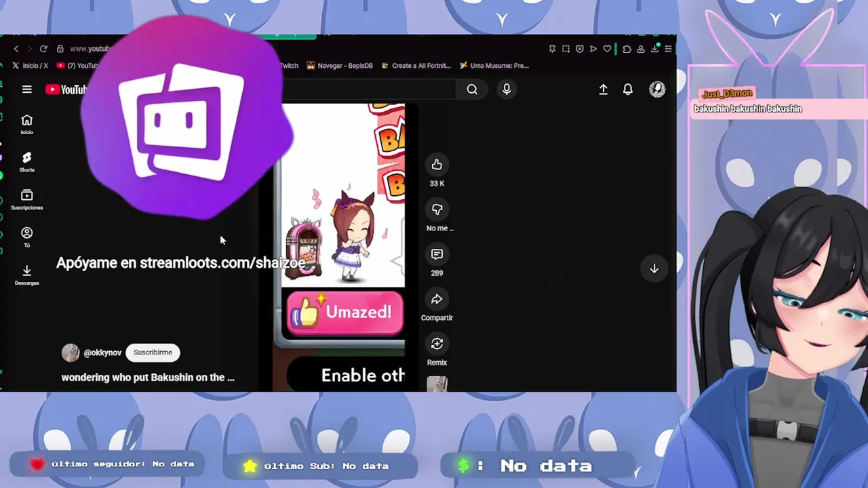Open the snapshot capture tool icon
The width and height of the screenshot is (868, 488).
point(566,49)
